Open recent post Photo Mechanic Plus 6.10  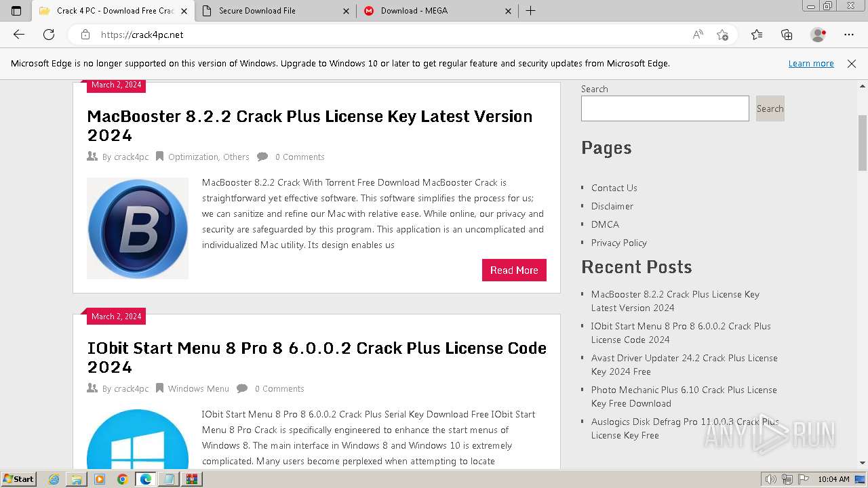coord(684,396)
